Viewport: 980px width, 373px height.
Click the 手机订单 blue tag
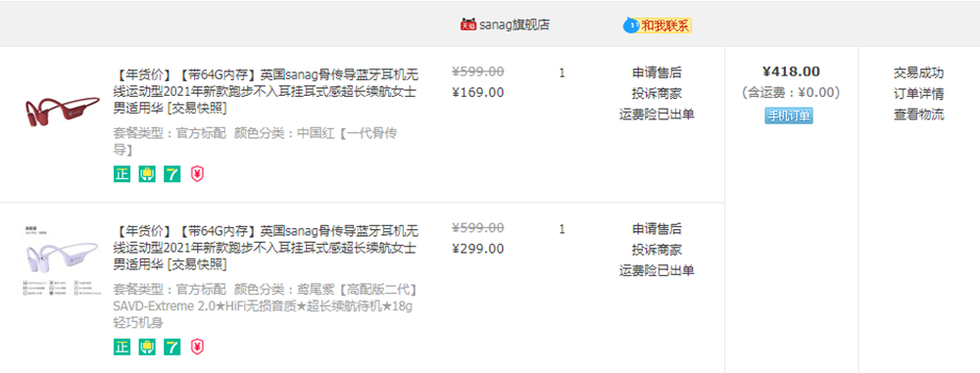[789, 117]
